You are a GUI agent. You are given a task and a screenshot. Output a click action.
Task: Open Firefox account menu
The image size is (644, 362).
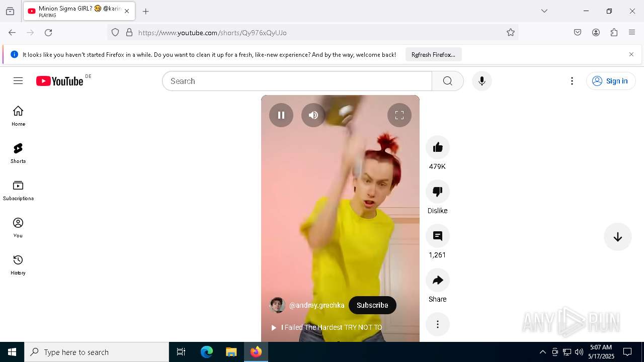point(596,33)
